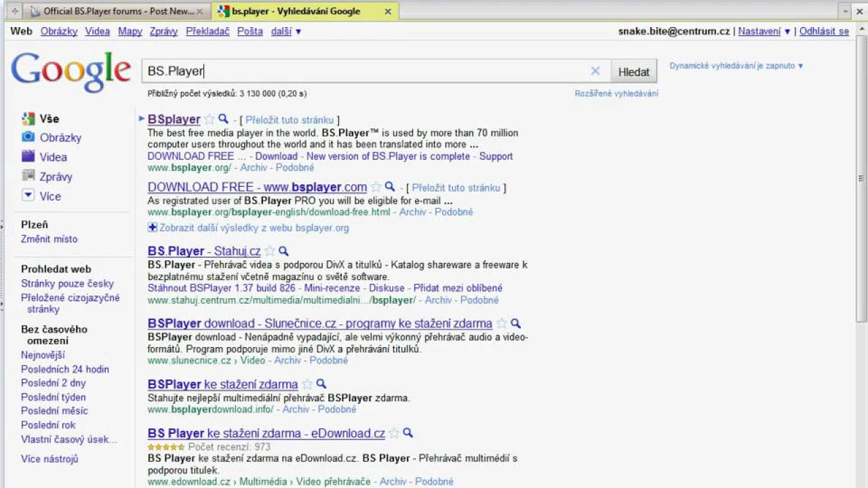Open Rozšířené vyhledávání link
The height and width of the screenshot is (488, 868).
click(616, 94)
